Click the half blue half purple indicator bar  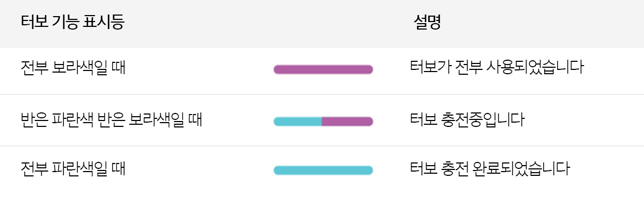click(323, 122)
